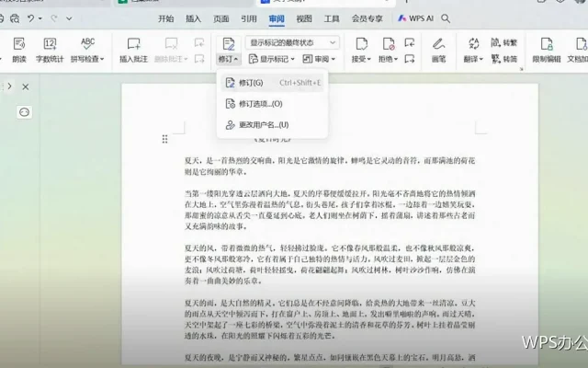Open the 拒绝 dropdown arrow
The height and width of the screenshot is (368, 588).
(x=396, y=59)
